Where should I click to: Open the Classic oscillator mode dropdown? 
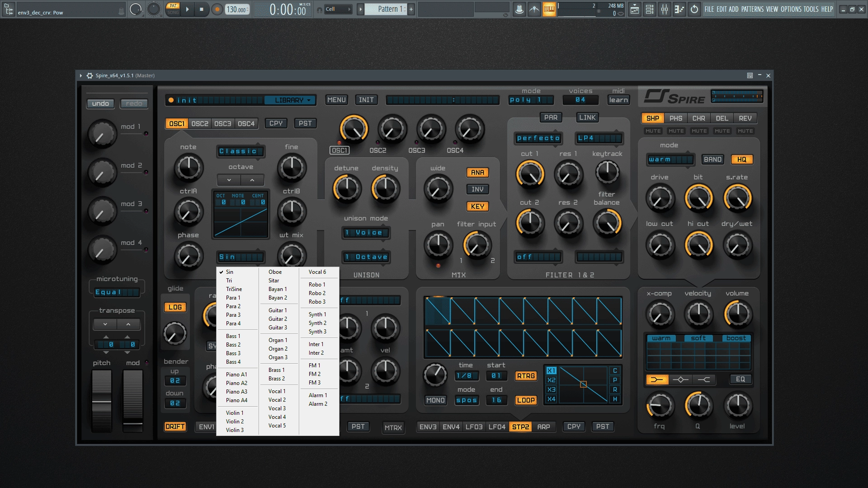point(241,151)
